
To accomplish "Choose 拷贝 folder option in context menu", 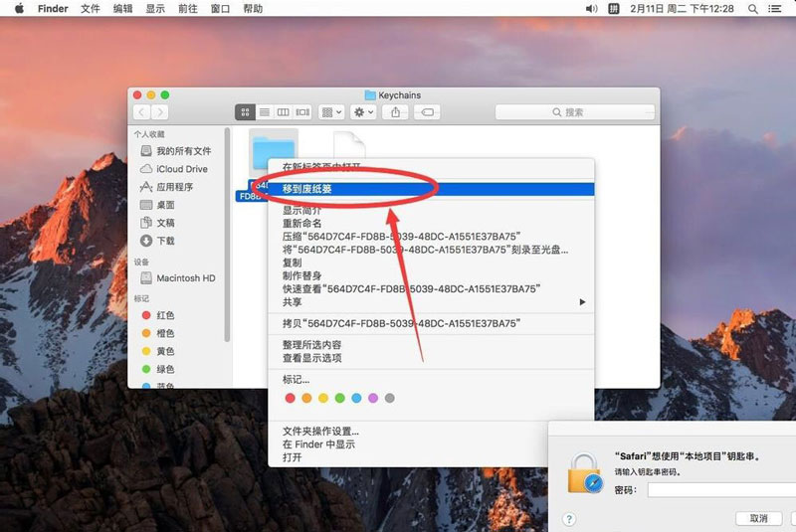I will coord(431,323).
